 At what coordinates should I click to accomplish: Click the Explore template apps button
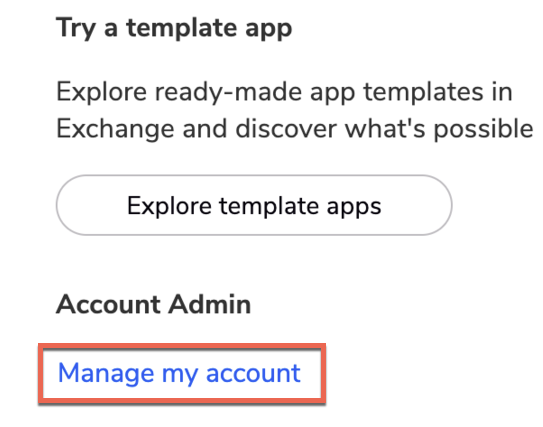tap(254, 205)
